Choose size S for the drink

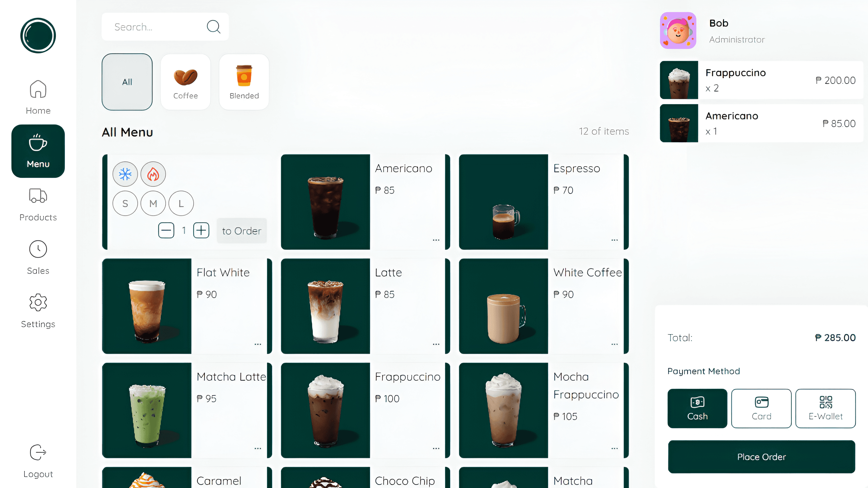(x=125, y=203)
